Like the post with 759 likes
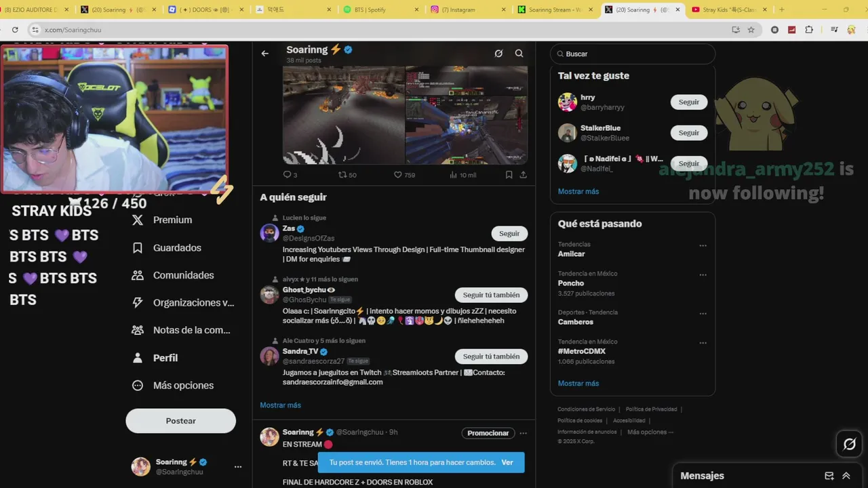This screenshot has width=868, height=488. click(x=404, y=175)
